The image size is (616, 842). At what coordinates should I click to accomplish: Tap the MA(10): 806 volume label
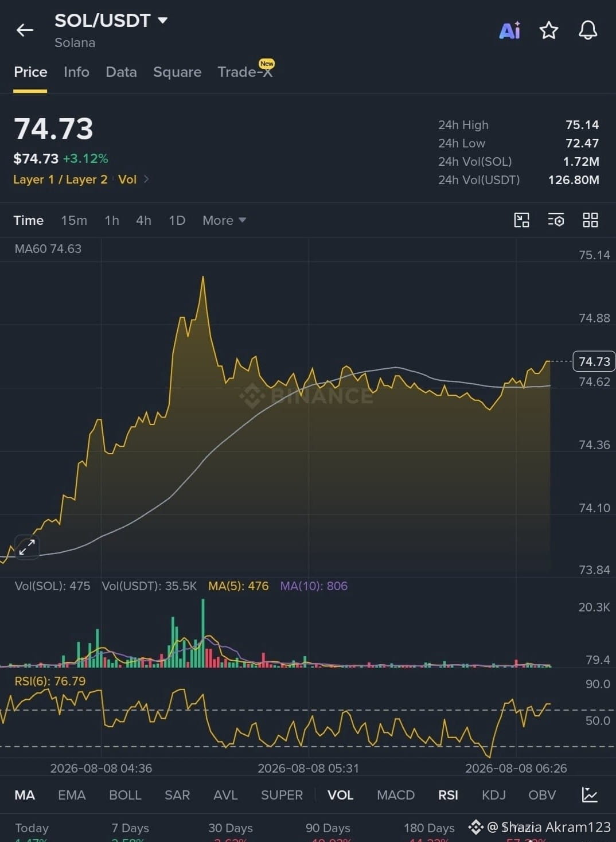[x=314, y=586]
